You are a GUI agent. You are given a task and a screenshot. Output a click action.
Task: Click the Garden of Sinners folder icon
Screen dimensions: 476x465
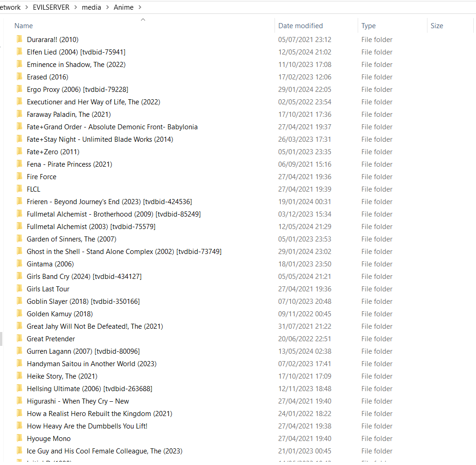19,238
